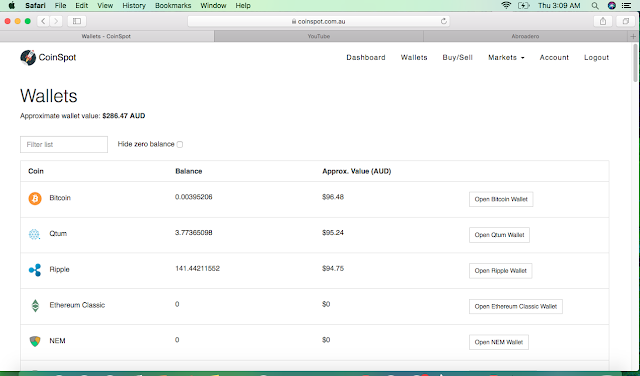Open Notification Center list icon
The image size is (640, 376).
(627, 6)
